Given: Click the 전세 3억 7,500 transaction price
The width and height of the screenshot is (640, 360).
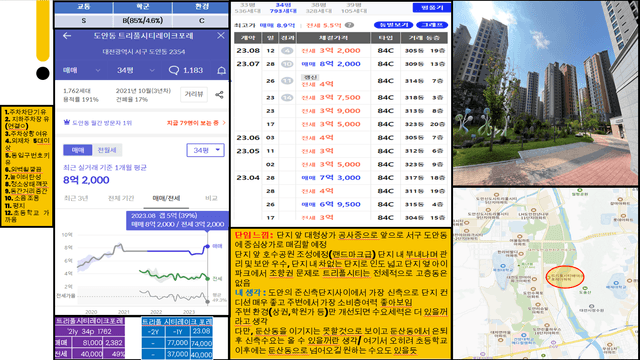Looking at the screenshot, I should [331, 98].
